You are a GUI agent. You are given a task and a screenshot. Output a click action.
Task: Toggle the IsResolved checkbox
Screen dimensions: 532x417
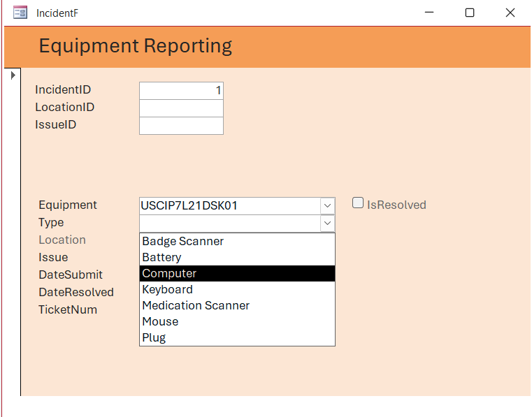coord(358,203)
